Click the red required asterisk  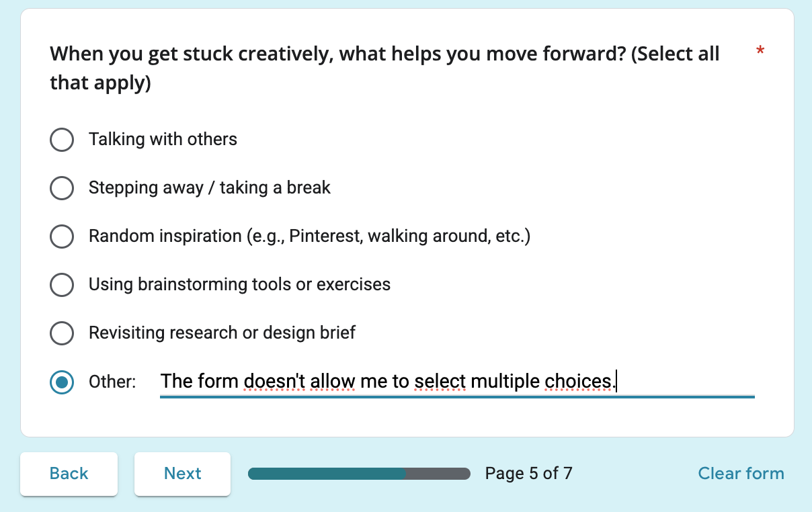point(760,52)
